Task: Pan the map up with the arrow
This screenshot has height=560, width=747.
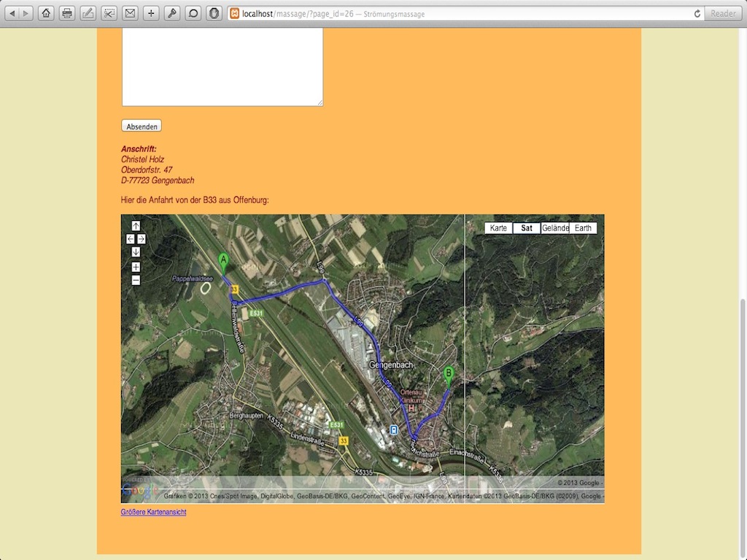Action: click(136, 226)
